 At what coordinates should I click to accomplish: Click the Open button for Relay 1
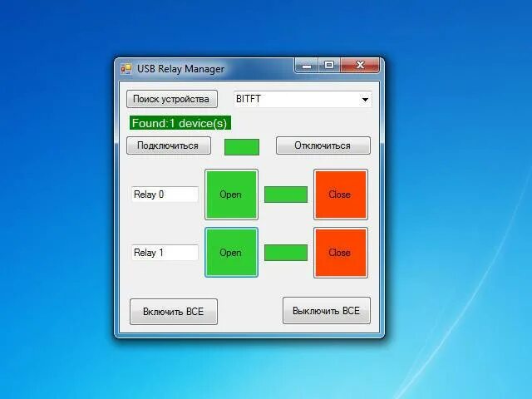[x=231, y=253]
